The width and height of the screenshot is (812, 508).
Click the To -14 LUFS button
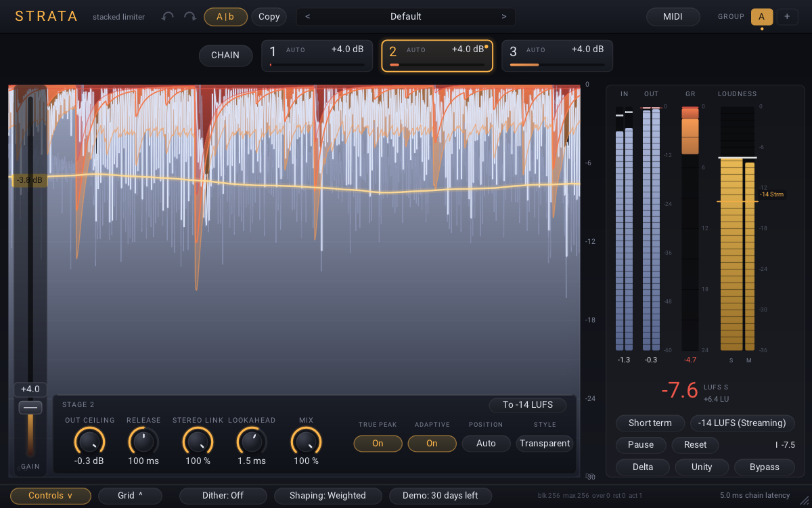(528, 405)
